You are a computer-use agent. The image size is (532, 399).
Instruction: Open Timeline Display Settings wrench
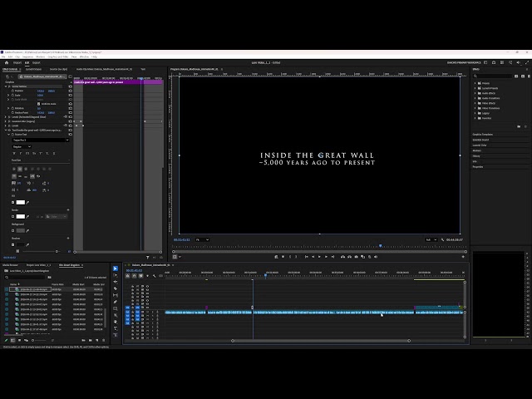pos(155,276)
